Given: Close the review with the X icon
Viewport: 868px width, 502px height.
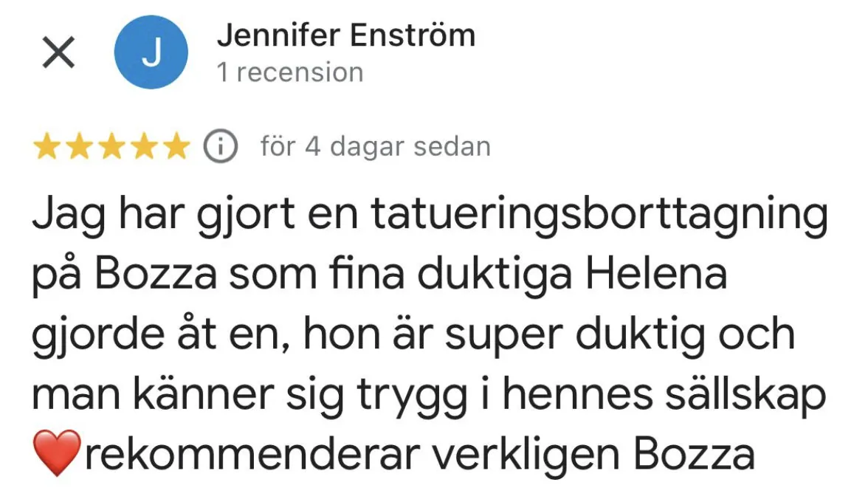Looking at the screenshot, I should [59, 52].
